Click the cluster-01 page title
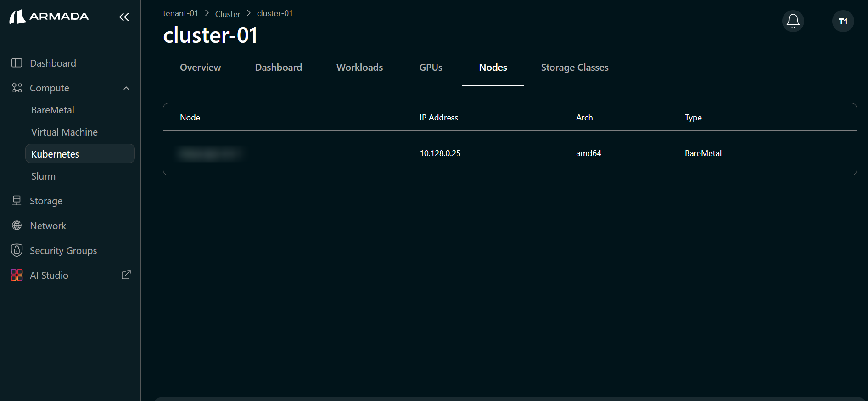This screenshot has width=868, height=401. [x=210, y=35]
